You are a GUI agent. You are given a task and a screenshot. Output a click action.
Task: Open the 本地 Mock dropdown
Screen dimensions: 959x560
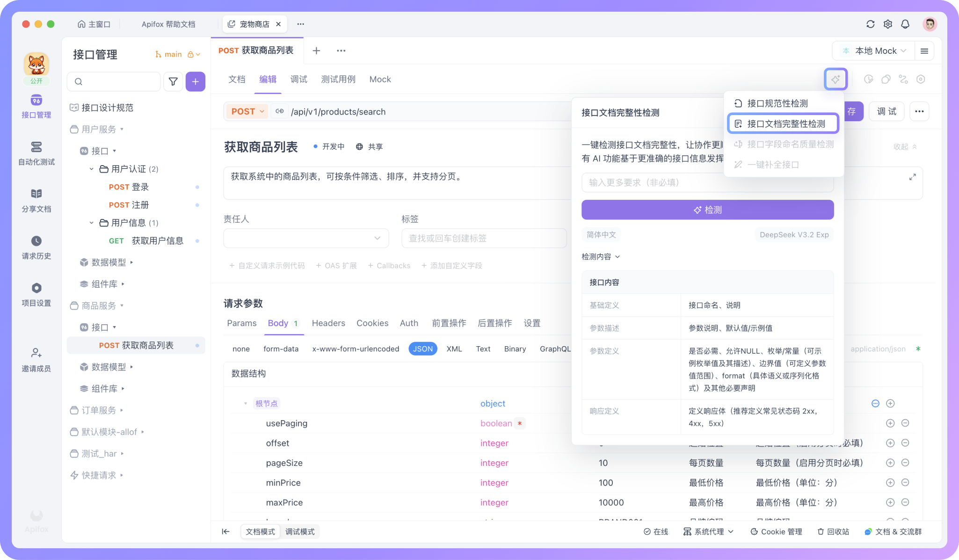click(878, 51)
